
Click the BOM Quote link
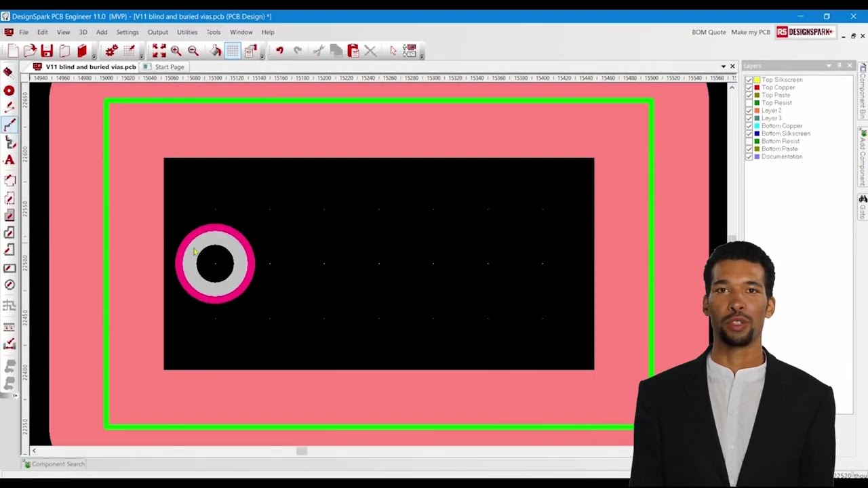(x=709, y=32)
